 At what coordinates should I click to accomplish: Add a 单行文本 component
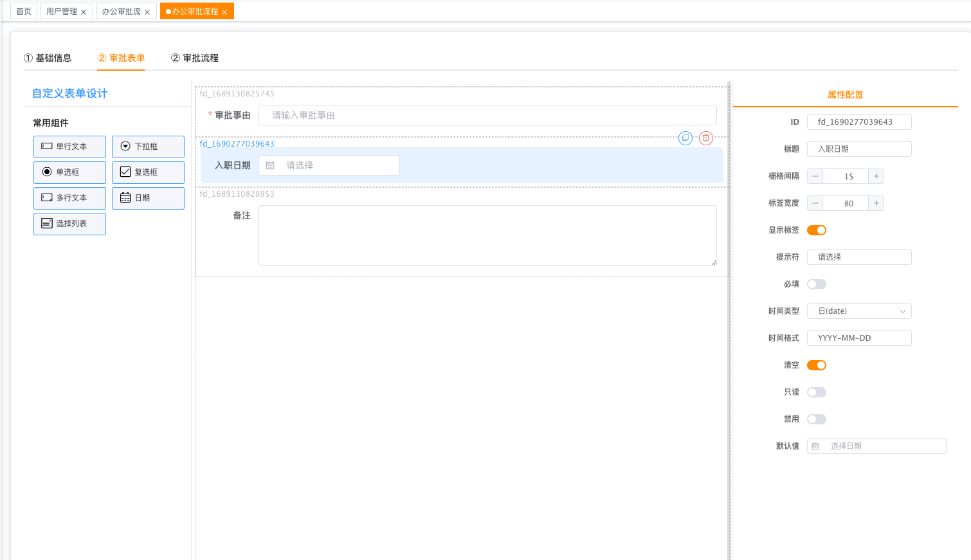pyautogui.click(x=69, y=147)
